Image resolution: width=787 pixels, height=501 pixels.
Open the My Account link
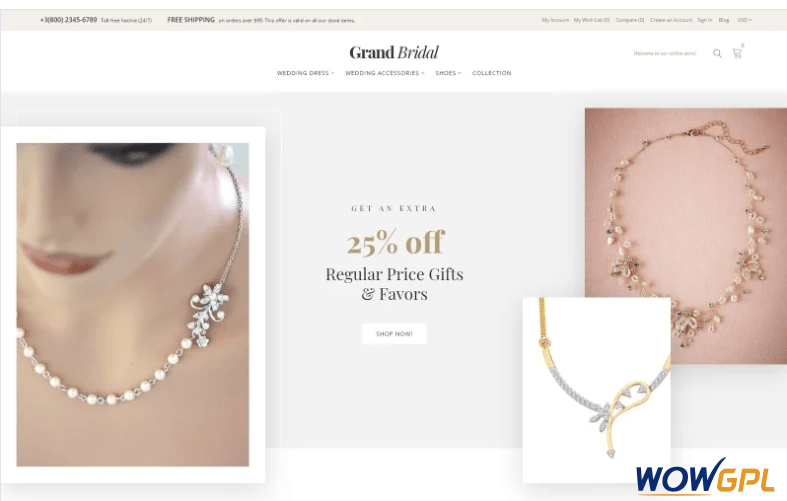pyautogui.click(x=555, y=20)
